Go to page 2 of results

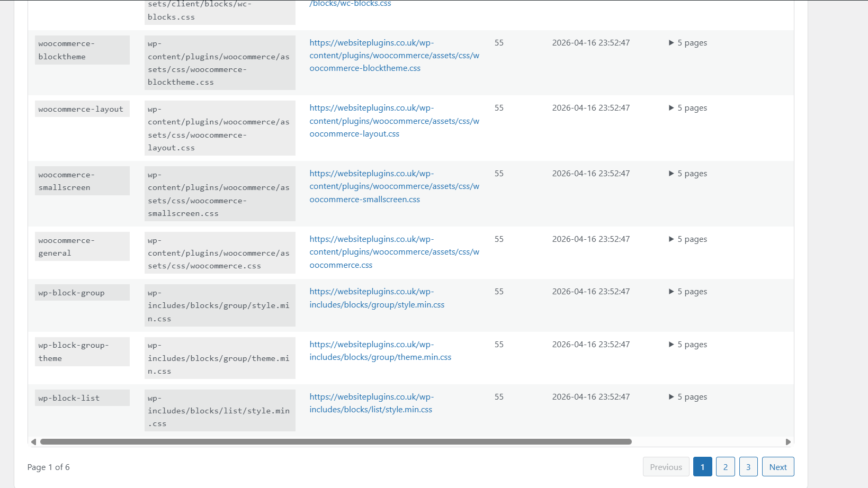[725, 466]
